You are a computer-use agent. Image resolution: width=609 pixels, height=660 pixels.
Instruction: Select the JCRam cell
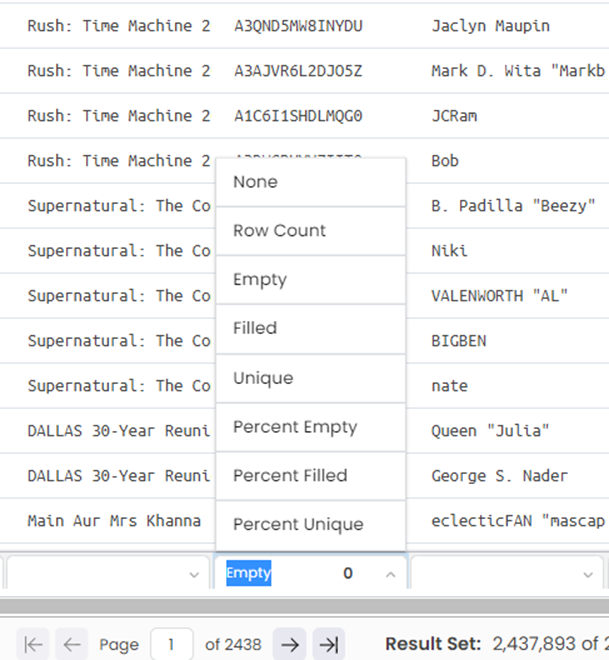tap(454, 116)
